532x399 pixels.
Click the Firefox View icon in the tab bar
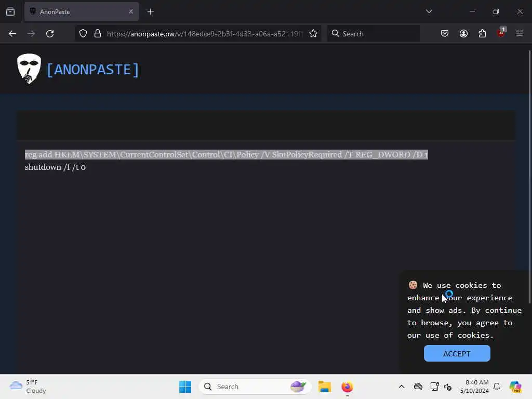pos(10,12)
